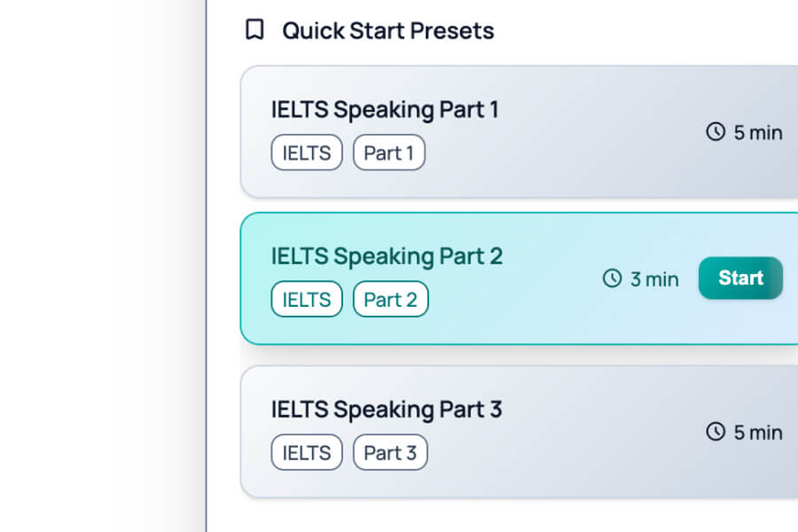Click the IELTS tag in Part 1 card
Screen dimensions: 798x532
tap(307, 153)
